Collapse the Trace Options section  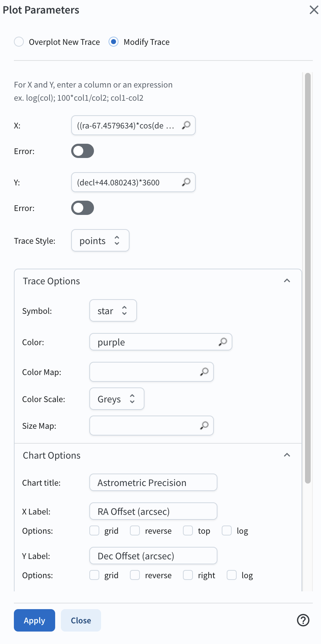(x=287, y=281)
